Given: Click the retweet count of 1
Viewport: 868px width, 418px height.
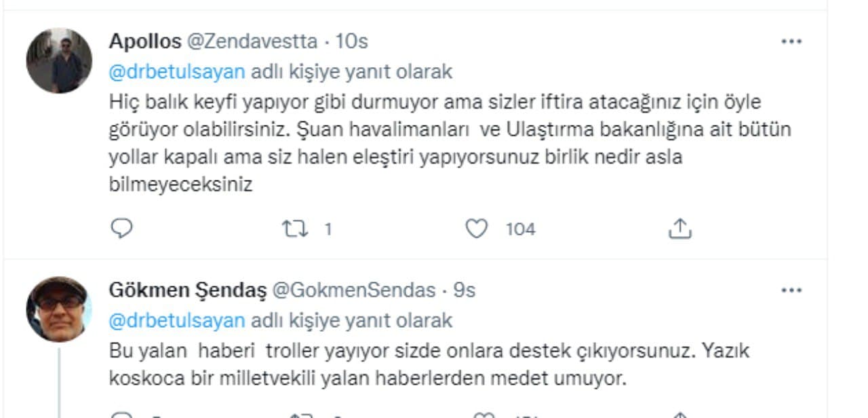Looking at the screenshot, I should (x=328, y=229).
